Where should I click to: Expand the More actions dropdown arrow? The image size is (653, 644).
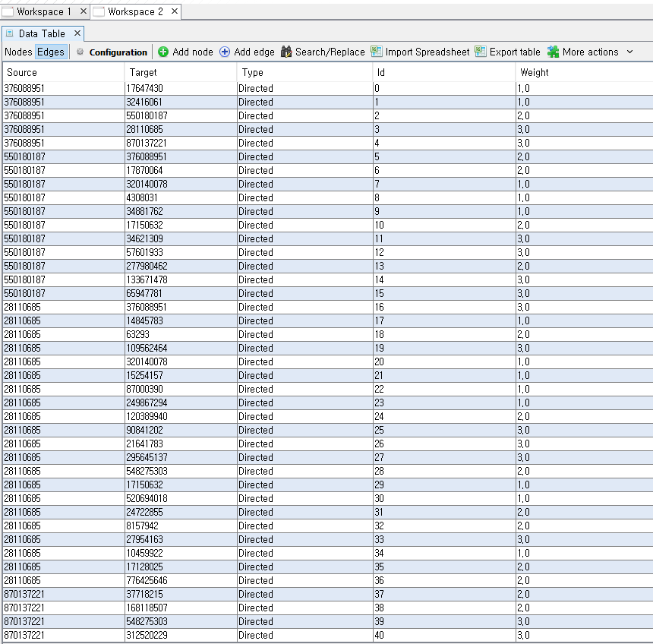(x=629, y=52)
